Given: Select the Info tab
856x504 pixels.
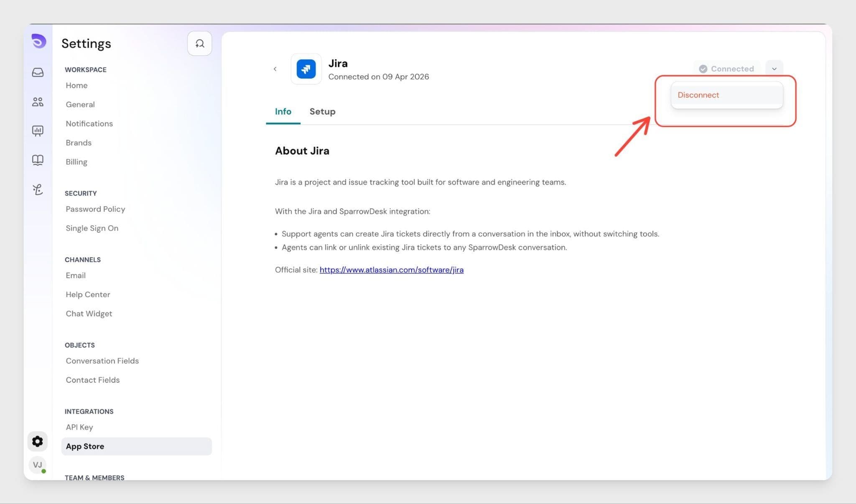Looking at the screenshot, I should (x=283, y=112).
